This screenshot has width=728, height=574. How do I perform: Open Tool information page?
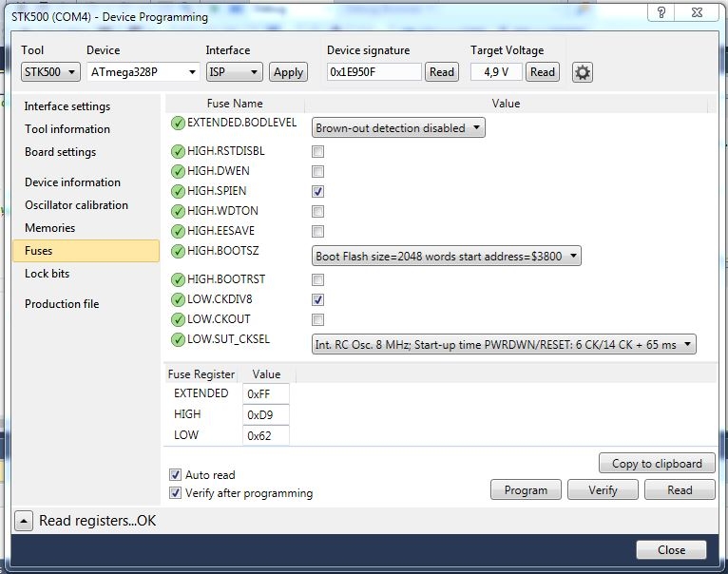pos(67,129)
